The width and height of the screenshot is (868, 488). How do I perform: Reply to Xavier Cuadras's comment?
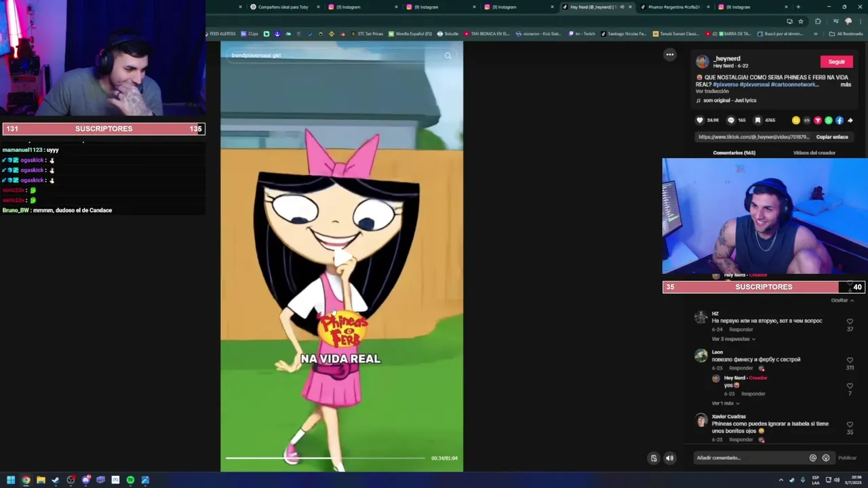[741, 440]
